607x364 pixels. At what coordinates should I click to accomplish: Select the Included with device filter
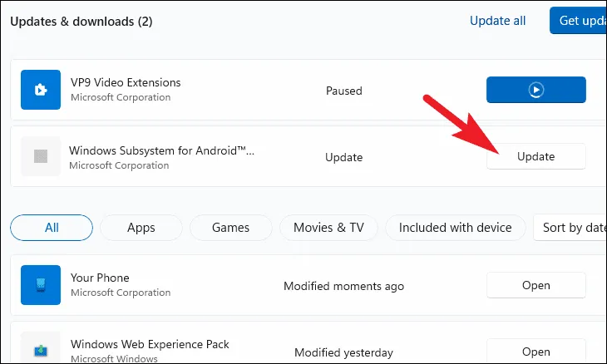tap(455, 228)
